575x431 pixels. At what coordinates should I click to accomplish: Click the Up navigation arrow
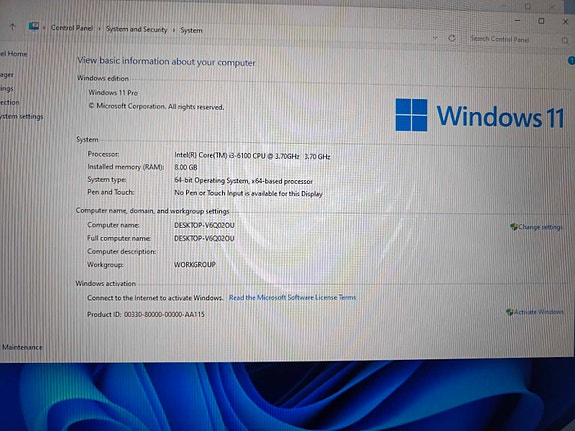coord(12,26)
